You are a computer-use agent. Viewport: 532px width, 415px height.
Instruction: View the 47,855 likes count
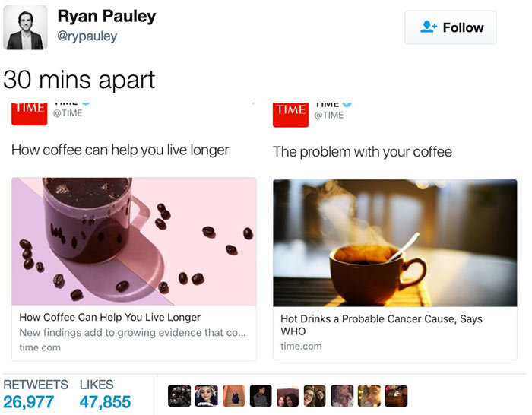(x=105, y=402)
